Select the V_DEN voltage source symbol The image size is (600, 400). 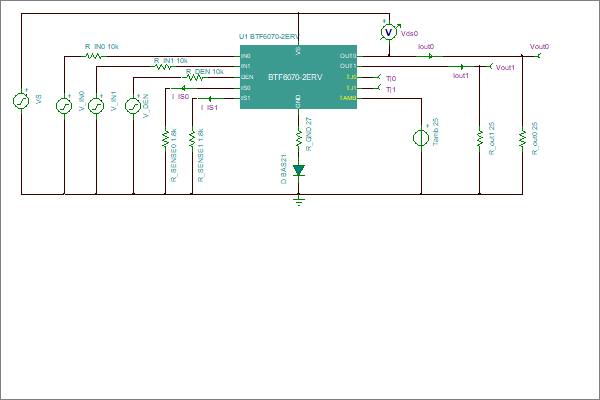[133, 106]
